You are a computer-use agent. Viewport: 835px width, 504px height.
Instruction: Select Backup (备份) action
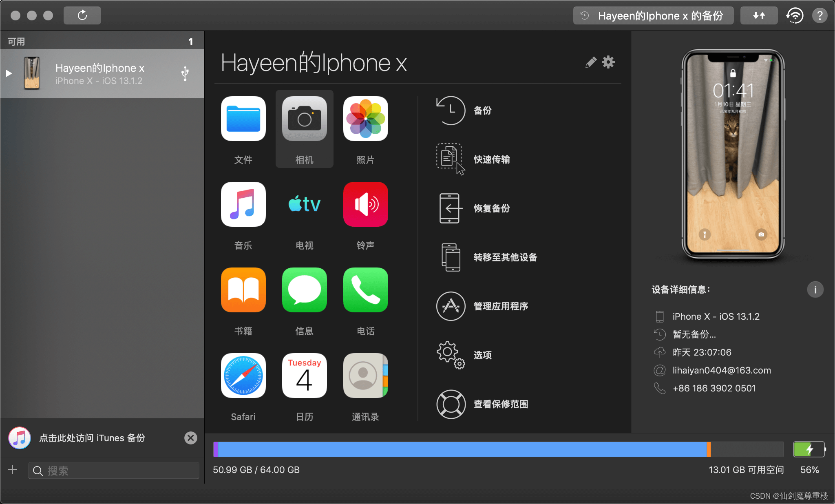[482, 111]
